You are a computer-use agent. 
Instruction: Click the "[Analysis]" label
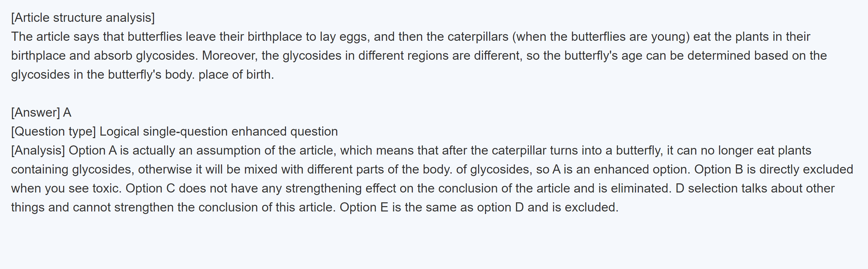point(38,150)
